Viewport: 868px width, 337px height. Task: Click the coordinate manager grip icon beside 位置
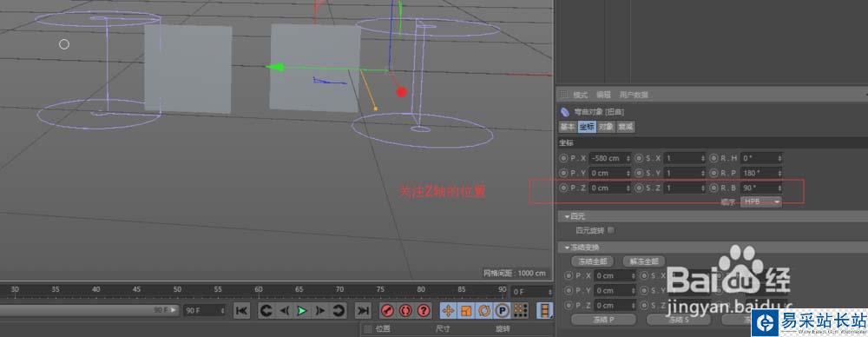(x=367, y=329)
